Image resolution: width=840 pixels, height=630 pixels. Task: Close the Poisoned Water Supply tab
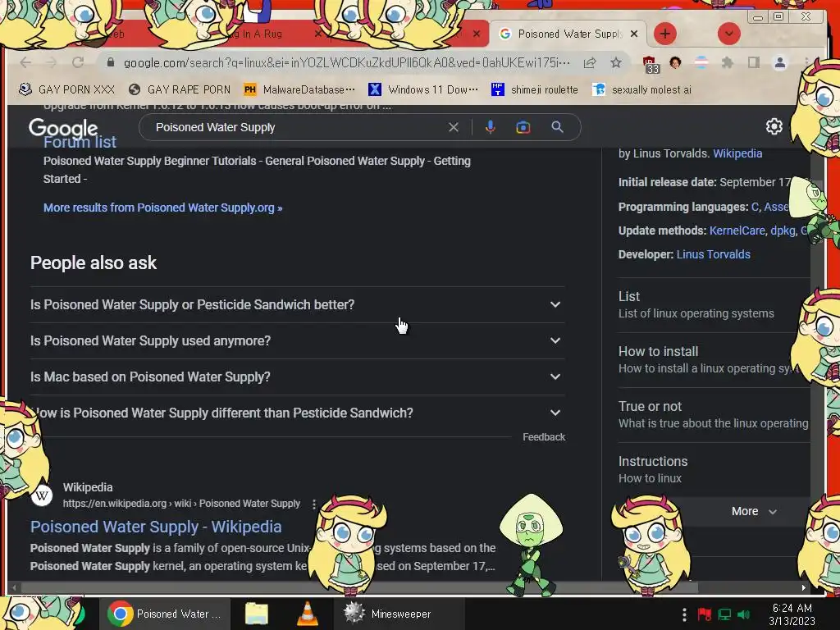pyautogui.click(x=634, y=34)
